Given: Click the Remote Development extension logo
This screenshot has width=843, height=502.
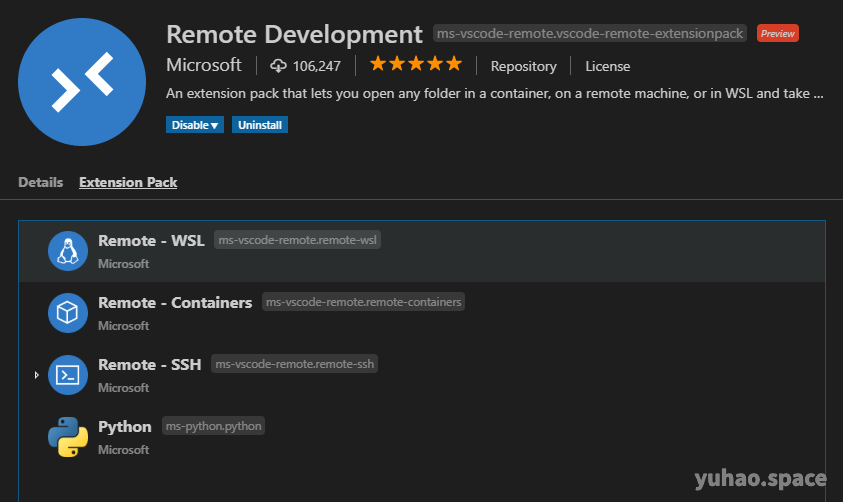Looking at the screenshot, I should (82, 82).
